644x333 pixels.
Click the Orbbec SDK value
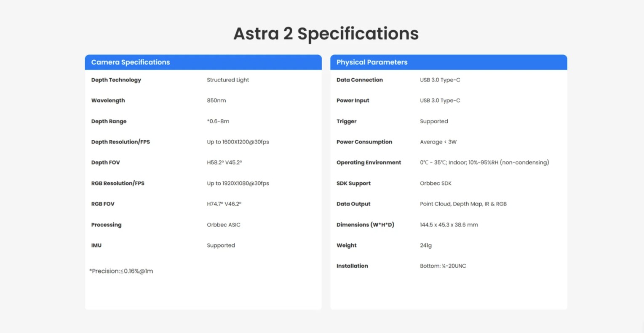tap(436, 184)
